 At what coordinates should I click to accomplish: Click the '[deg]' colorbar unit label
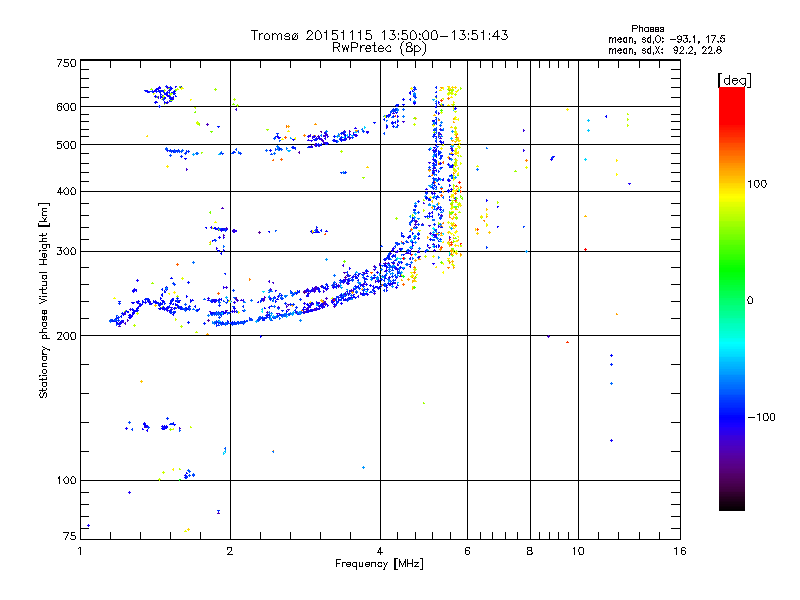pyautogui.click(x=734, y=80)
